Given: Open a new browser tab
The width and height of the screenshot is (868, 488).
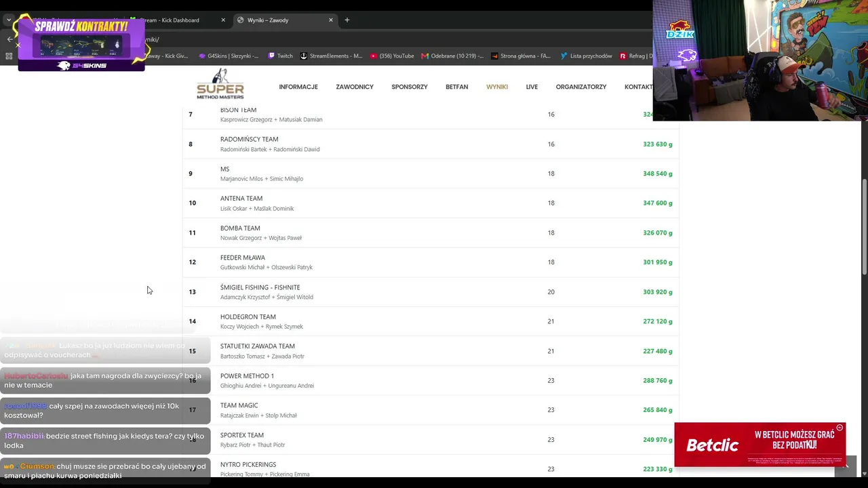Looking at the screenshot, I should coord(347,20).
